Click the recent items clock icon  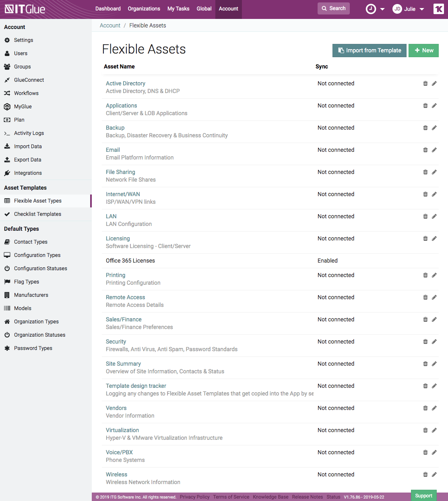(371, 8)
